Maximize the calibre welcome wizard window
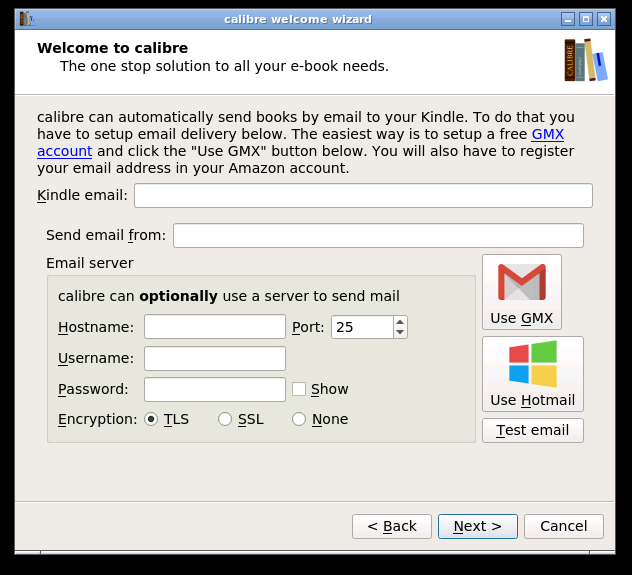The height and width of the screenshot is (575, 632). pyautogui.click(x=586, y=19)
